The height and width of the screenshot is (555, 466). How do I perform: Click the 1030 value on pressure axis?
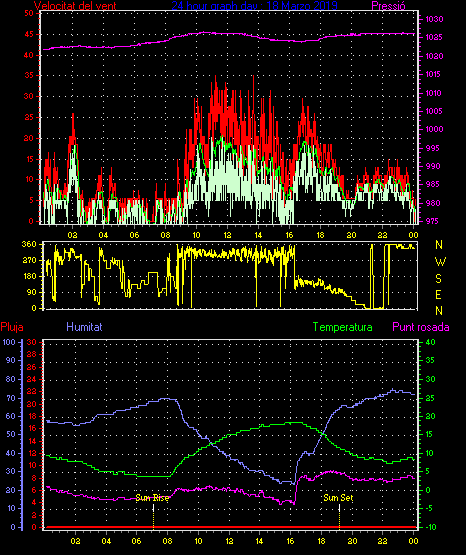pyautogui.click(x=434, y=19)
